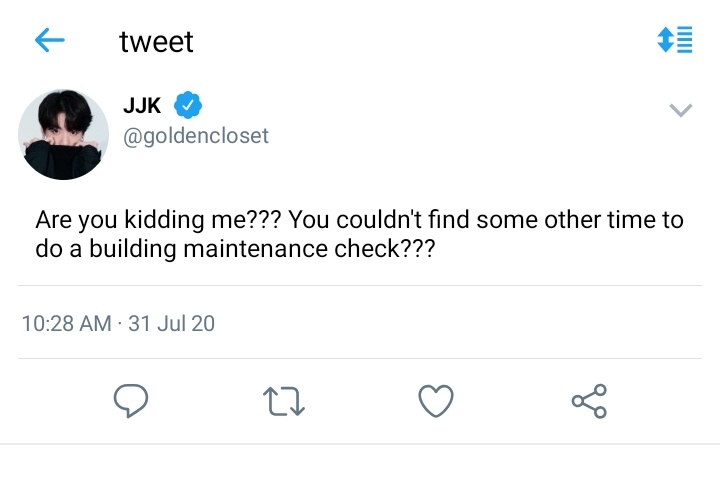Click the word "maintenance" in the tweet
The image size is (720, 487).
[x=256, y=249]
